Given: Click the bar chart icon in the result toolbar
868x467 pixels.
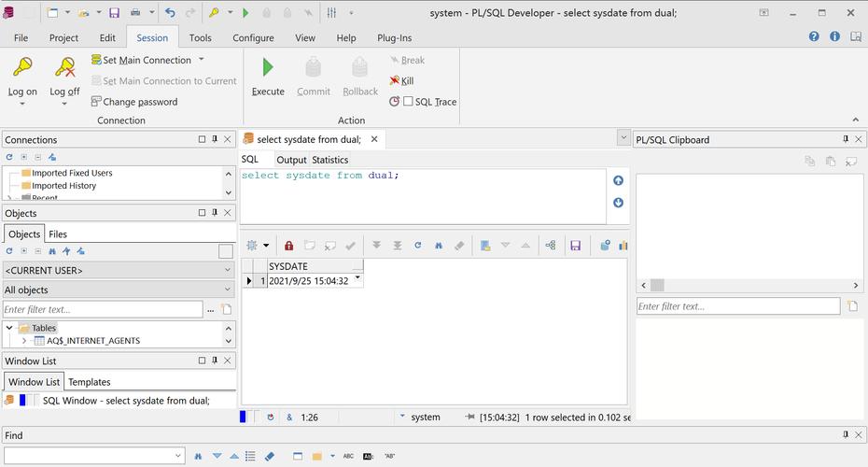Looking at the screenshot, I should pyautogui.click(x=623, y=246).
